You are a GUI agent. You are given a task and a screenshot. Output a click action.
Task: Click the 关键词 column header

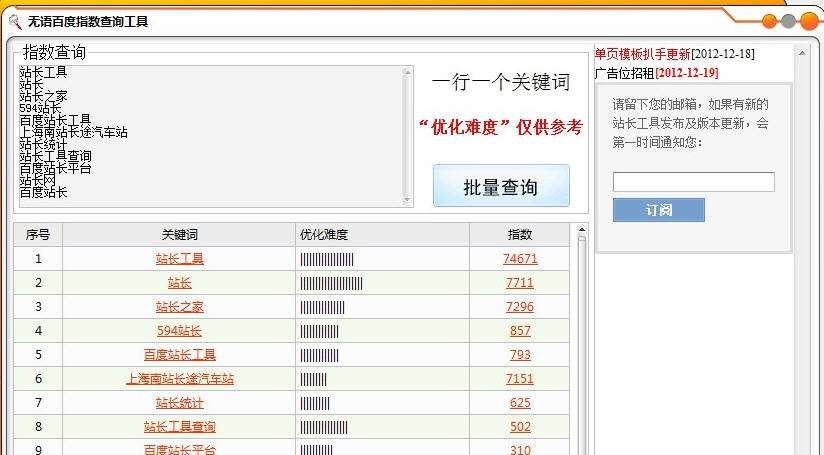click(179, 234)
